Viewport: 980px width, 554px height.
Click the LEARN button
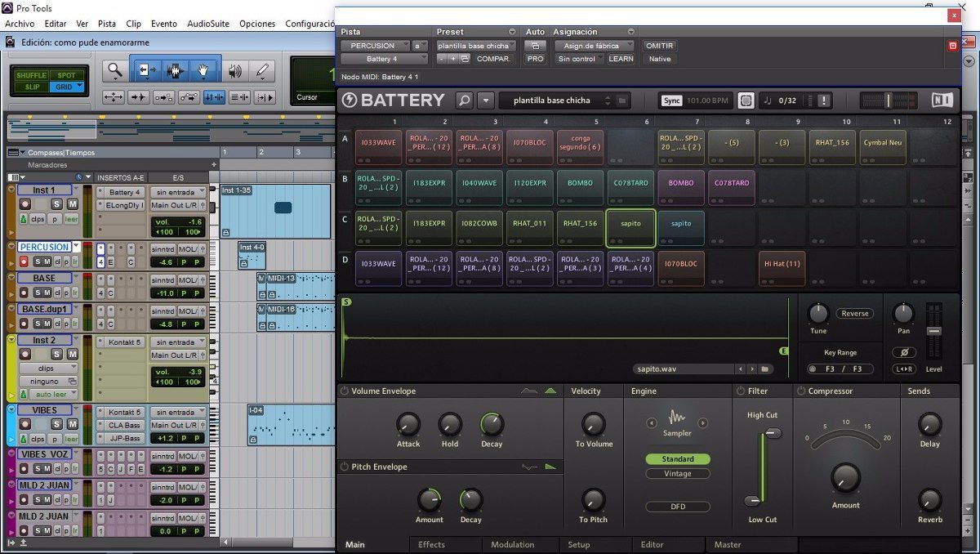point(621,59)
